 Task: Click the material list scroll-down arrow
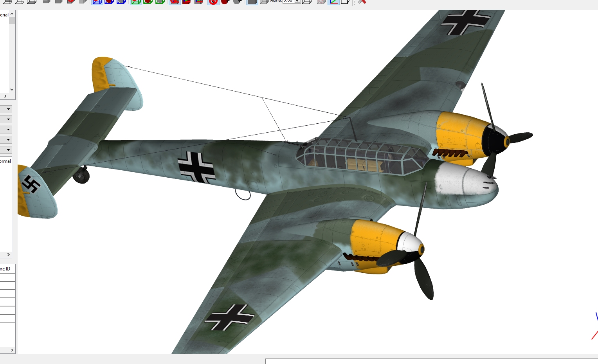pyautogui.click(x=12, y=89)
